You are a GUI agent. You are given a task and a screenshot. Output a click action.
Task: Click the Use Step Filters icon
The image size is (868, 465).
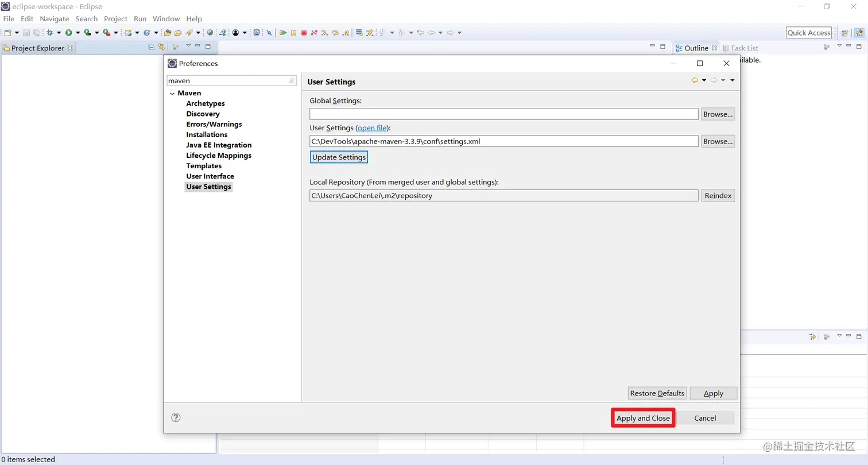tap(370, 33)
